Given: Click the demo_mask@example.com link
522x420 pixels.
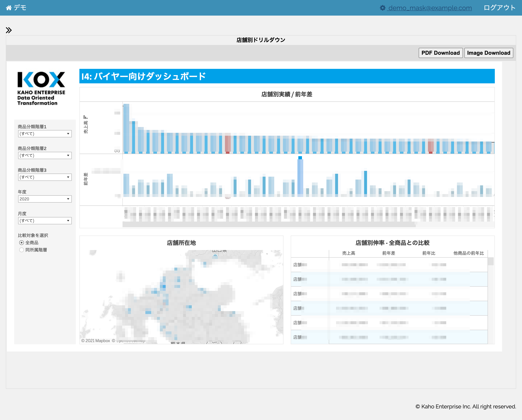Looking at the screenshot, I should coord(430,8).
